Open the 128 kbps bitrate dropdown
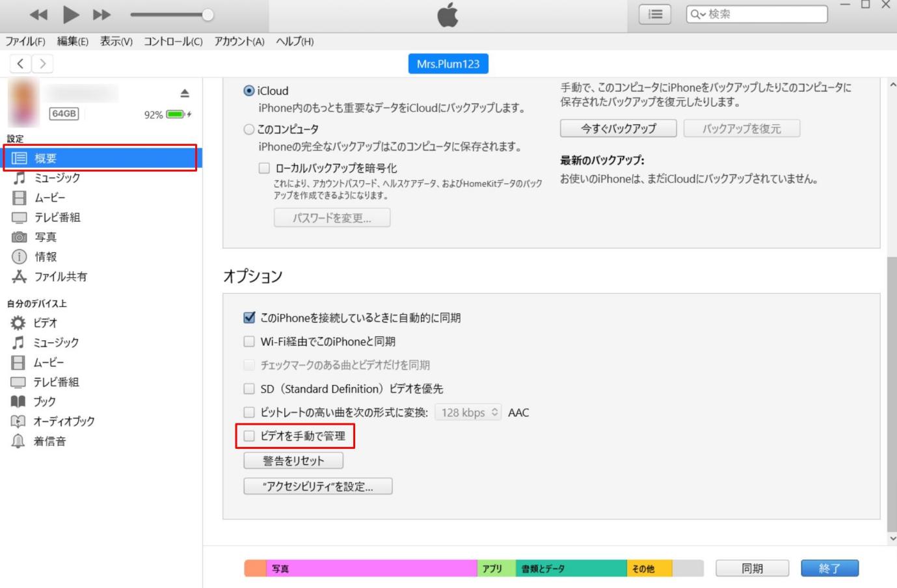 [468, 412]
